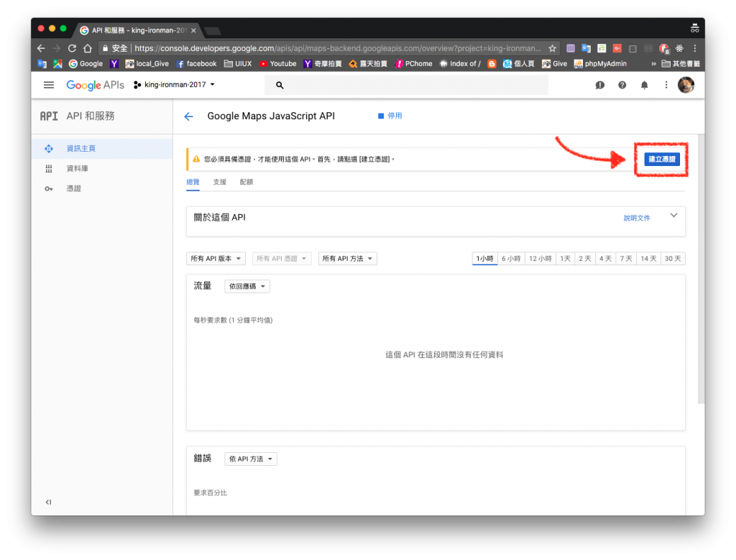Click the browser forward button
The width and height of the screenshot is (736, 560).
point(56,48)
